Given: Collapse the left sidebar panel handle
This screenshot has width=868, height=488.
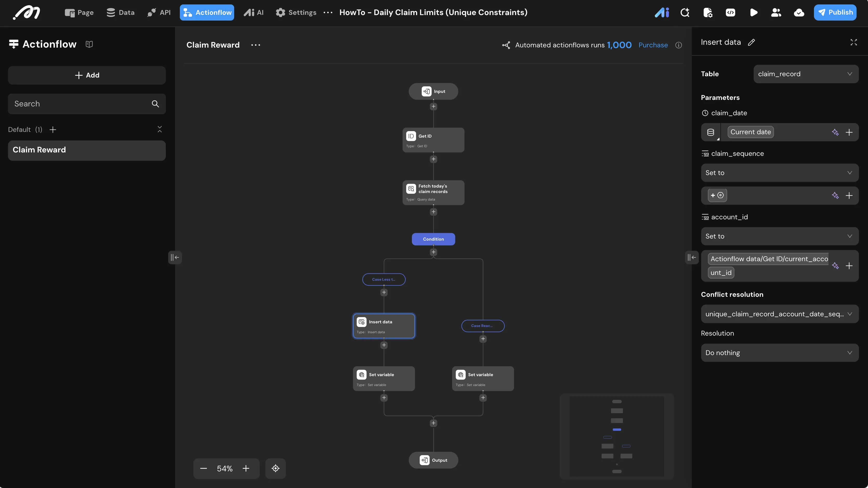Looking at the screenshot, I should 175,257.
